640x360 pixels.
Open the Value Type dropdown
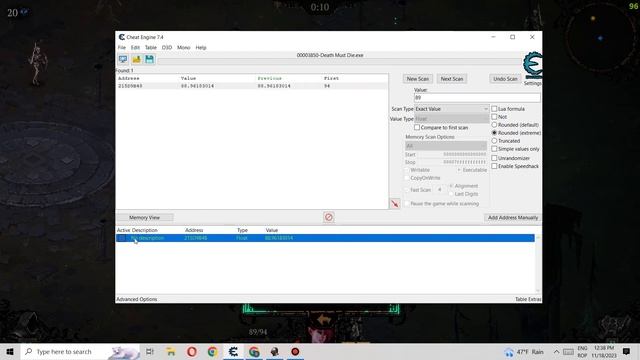[451, 119]
